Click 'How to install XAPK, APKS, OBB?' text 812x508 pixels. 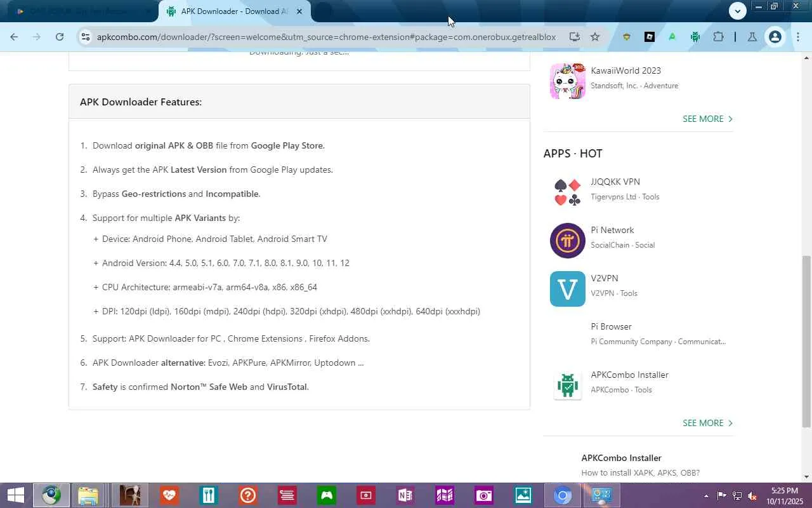pos(640,473)
